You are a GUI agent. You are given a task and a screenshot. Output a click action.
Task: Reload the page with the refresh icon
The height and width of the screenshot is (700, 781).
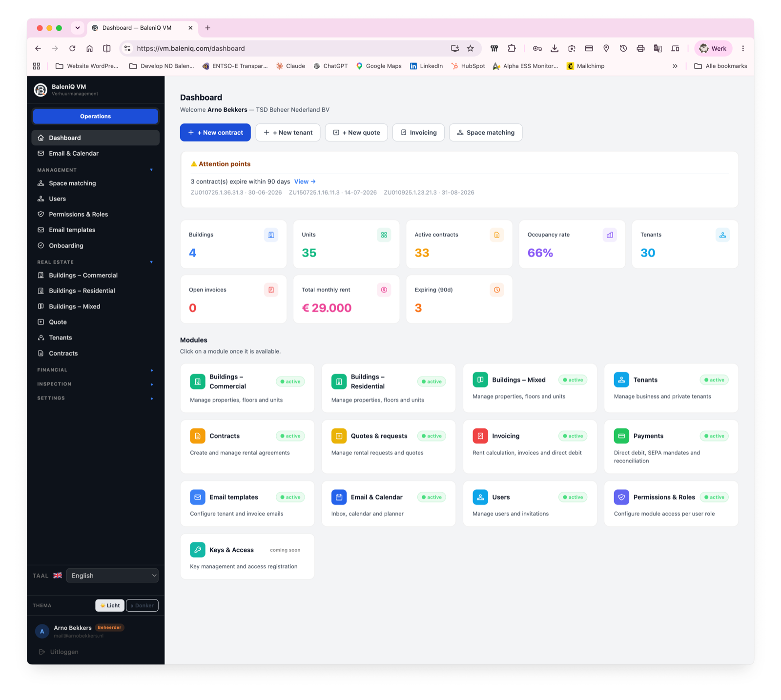coord(72,48)
